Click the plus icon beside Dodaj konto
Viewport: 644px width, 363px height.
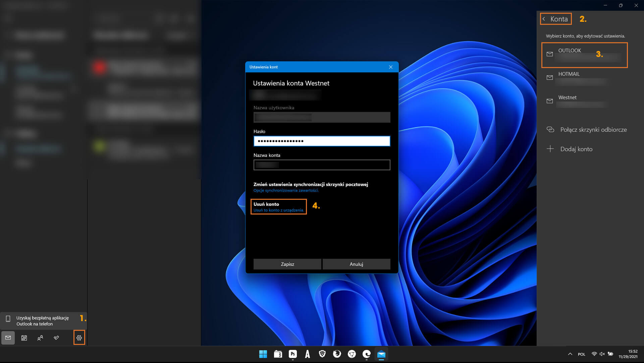tap(550, 149)
